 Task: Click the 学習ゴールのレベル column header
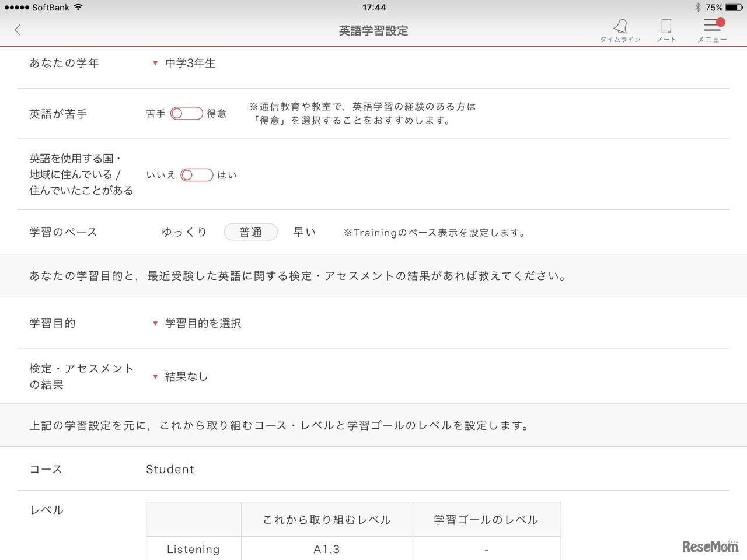point(487,519)
